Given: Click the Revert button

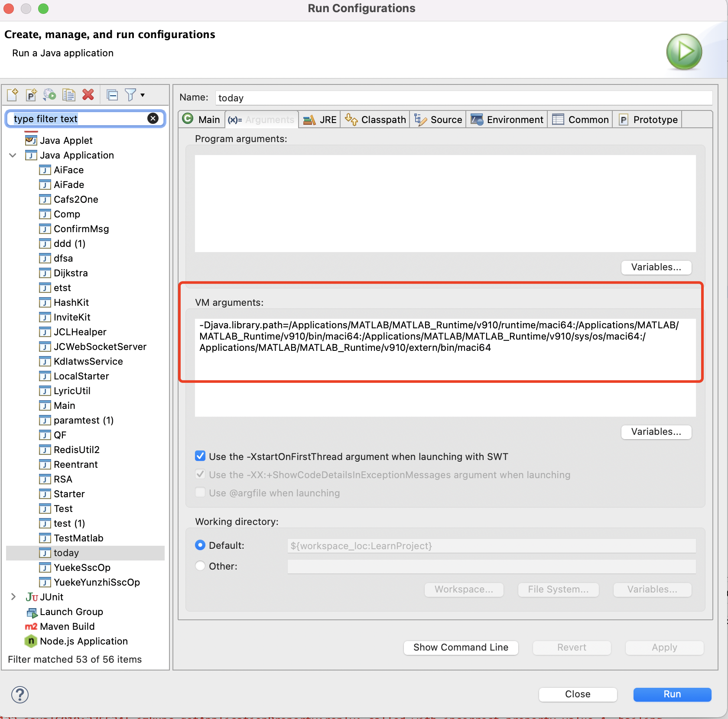Looking at the screenshot, I should tap(572, 648).
